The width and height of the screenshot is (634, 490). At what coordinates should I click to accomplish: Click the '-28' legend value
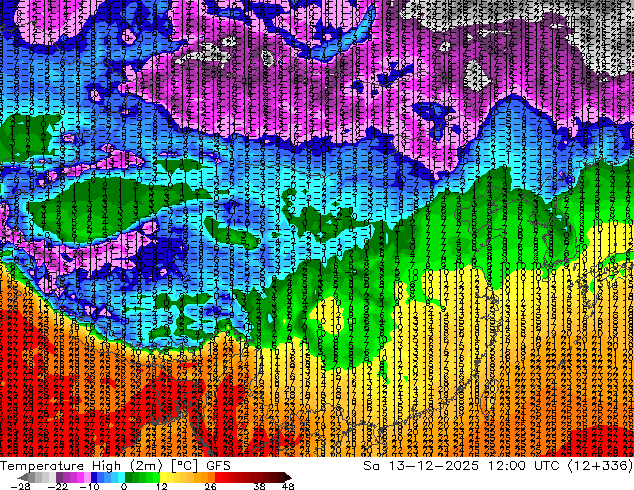(x=20, y=486)
